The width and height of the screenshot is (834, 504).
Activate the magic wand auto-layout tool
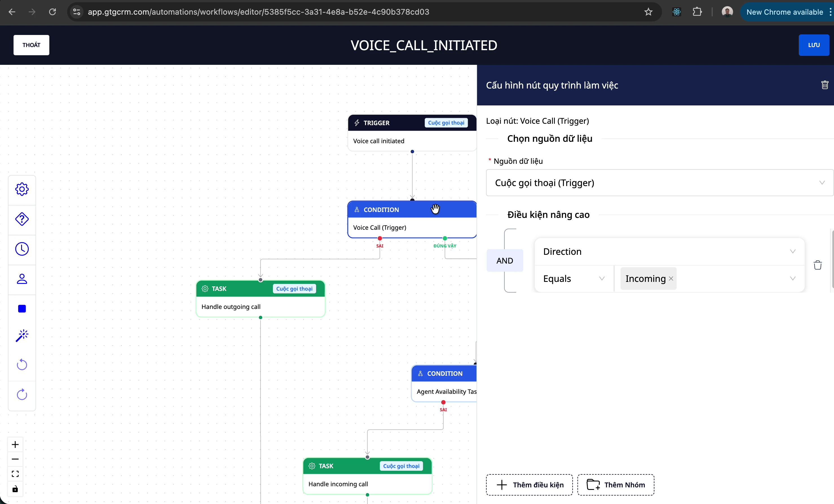tap(22, 335)
